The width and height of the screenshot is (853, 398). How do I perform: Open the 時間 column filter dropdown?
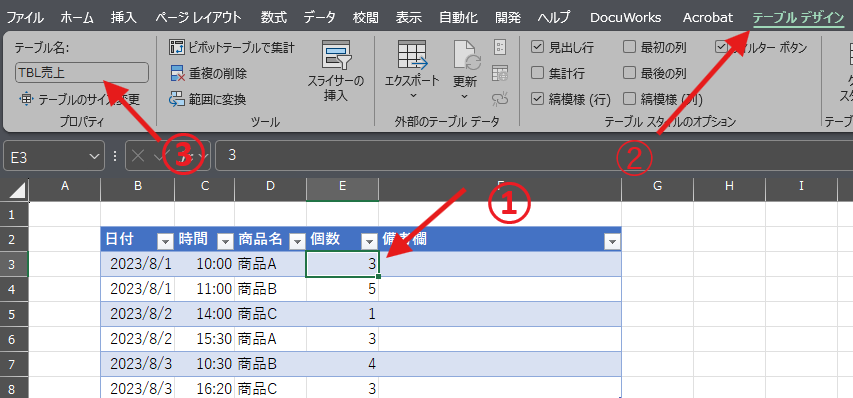(x=225, y=241)
